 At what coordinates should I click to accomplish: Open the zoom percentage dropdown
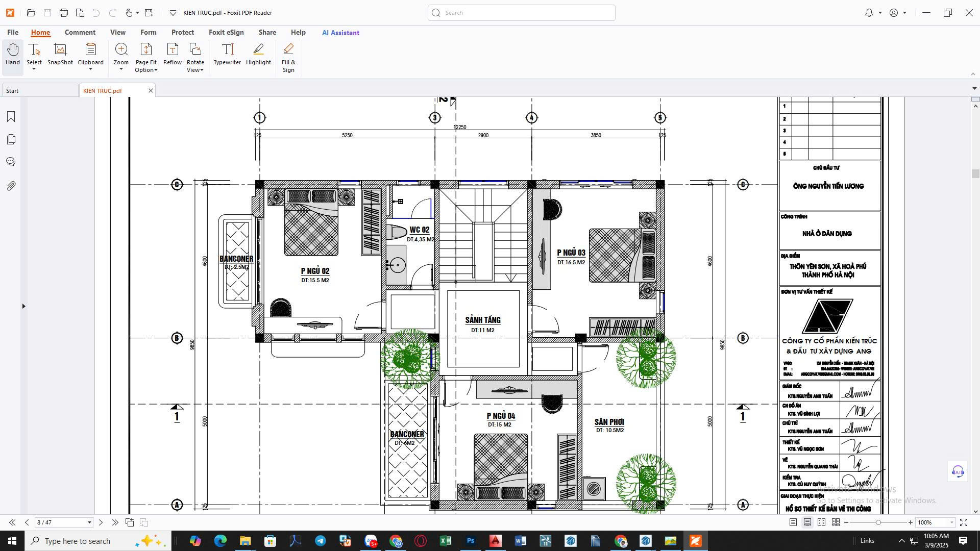click(x=951, y=522)
